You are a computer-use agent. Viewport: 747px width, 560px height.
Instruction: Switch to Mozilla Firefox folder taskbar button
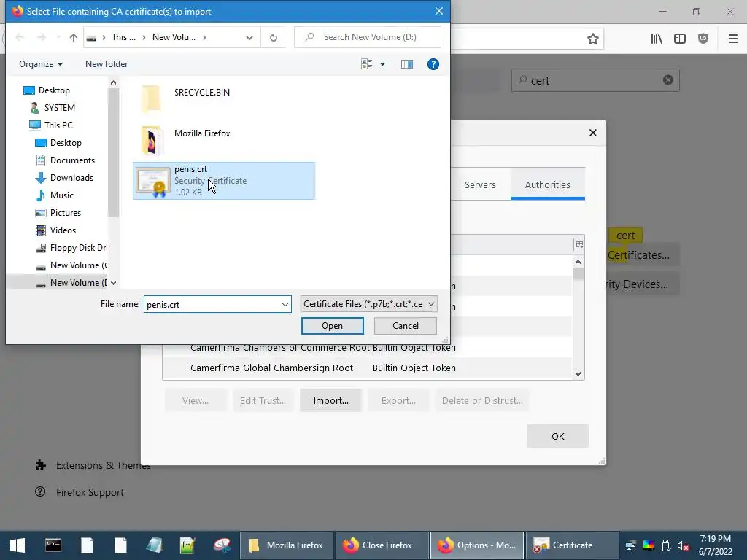(286, 545)
